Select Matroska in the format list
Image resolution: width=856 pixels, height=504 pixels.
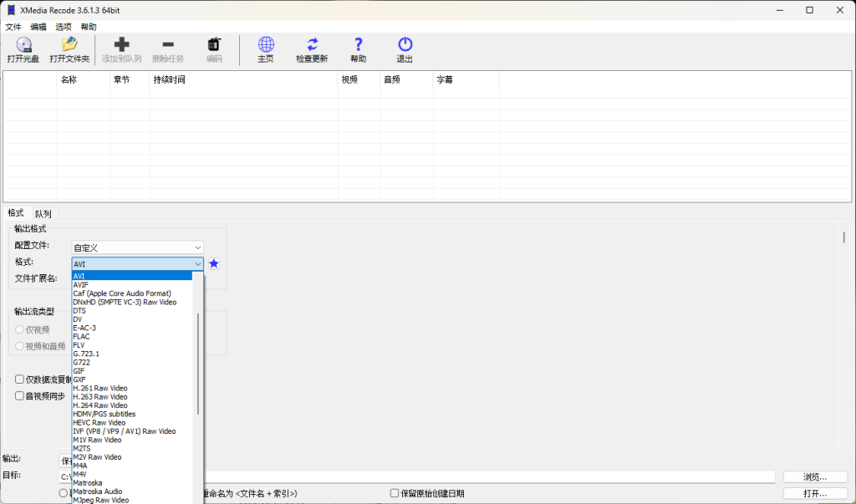coord(88,483)
